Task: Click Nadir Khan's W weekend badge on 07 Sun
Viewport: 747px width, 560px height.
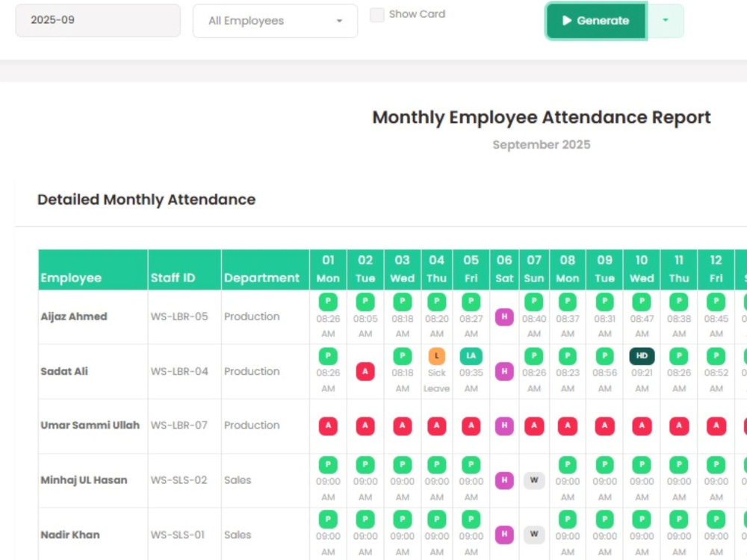Action: click(534, 535)
